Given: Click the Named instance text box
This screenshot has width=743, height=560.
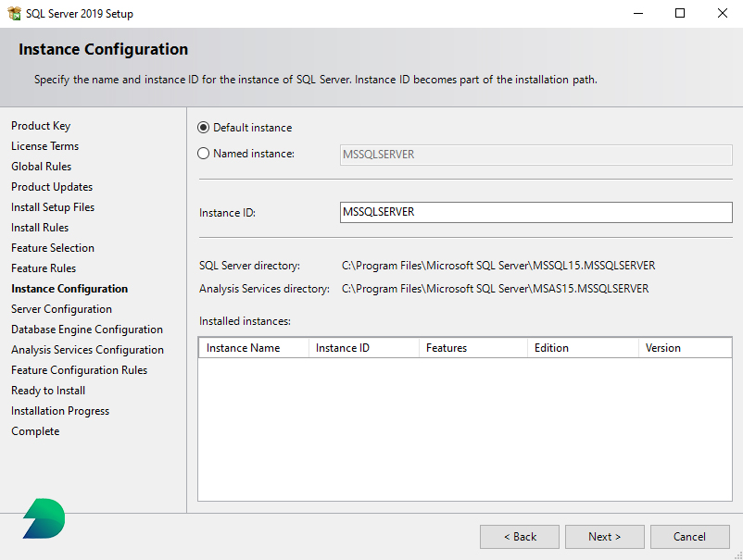Looking at the screenshot, I should coord(535,154).
